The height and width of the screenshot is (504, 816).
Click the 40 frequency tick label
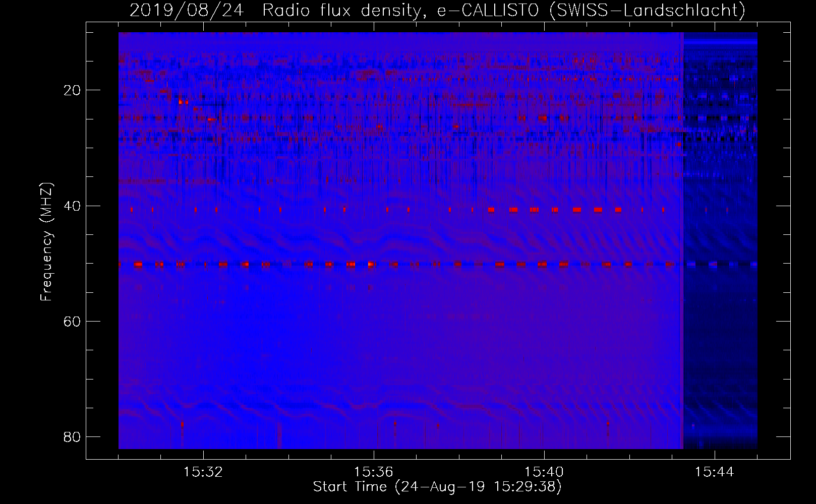(x=73, y=206)
